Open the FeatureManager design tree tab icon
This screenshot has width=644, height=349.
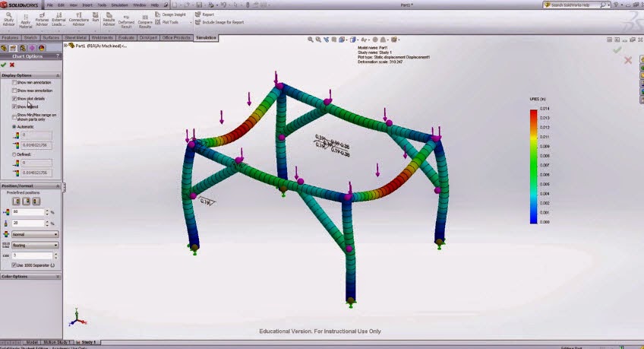tap(4, 48)
